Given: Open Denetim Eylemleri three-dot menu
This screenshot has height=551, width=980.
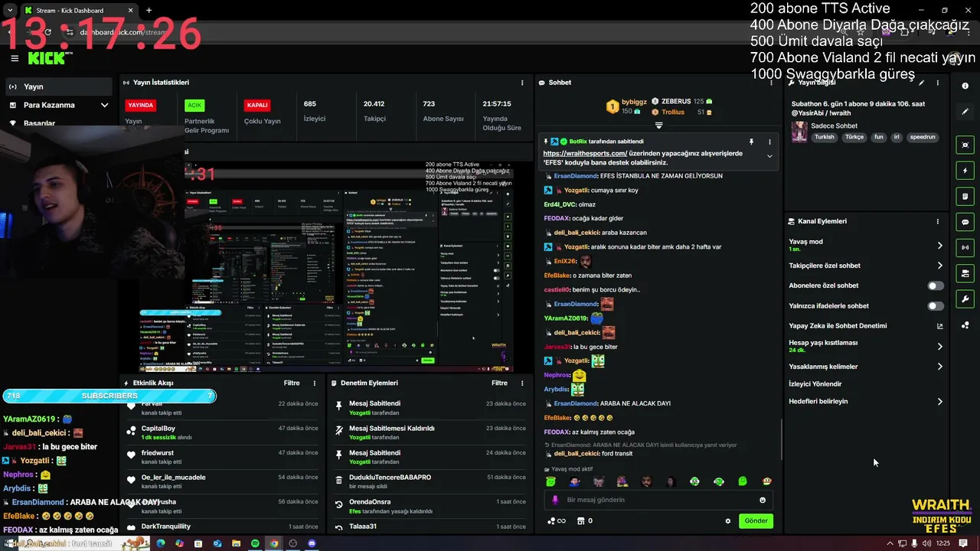Looking at the screenshot, I should (x=522, y=383).
